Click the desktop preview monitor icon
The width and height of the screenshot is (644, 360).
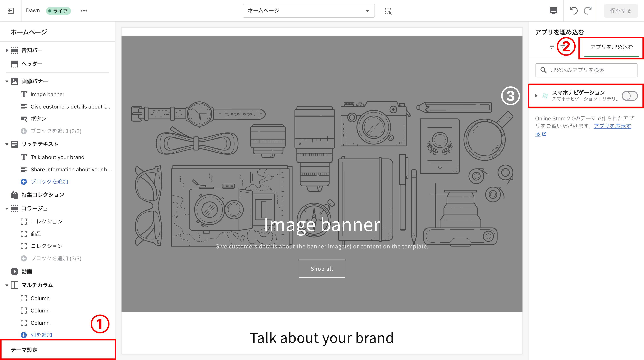coord(553,11)
